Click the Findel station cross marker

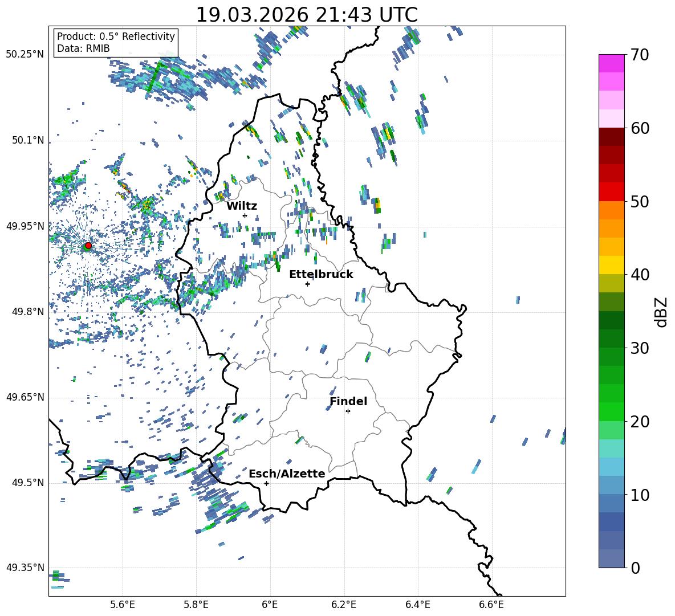[x=348, y=411]
